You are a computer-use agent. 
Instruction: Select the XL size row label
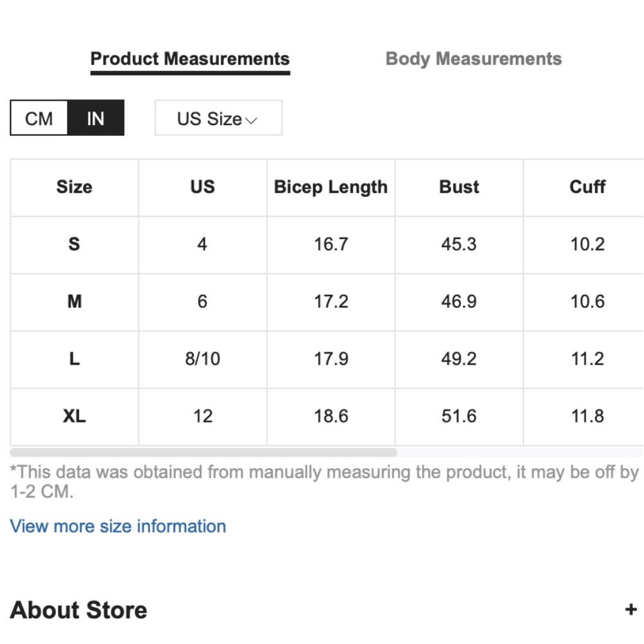(x=74, y=416)
